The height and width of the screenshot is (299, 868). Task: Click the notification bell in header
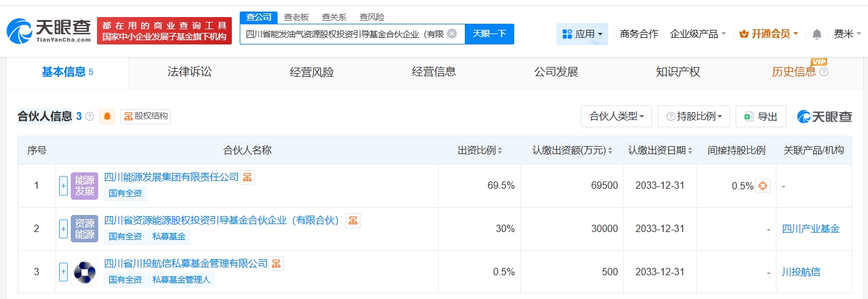click(817, 34)
